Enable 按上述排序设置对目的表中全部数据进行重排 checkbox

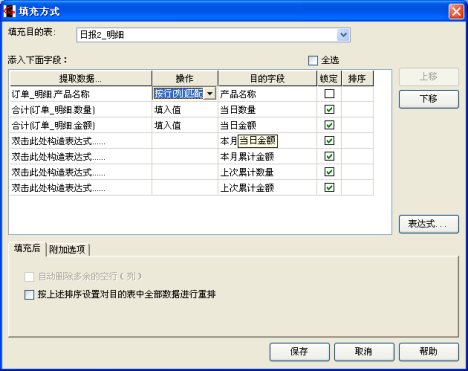pyautogui.click(x=29, y=295)
